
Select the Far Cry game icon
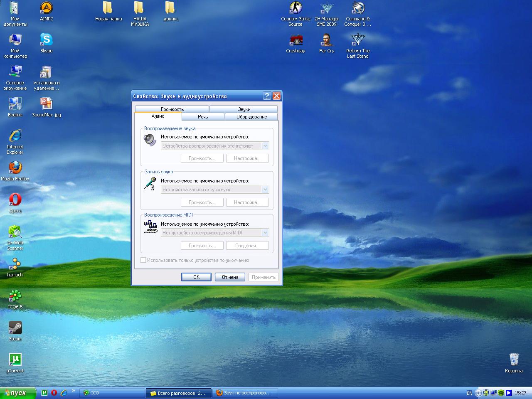(327, 40)
